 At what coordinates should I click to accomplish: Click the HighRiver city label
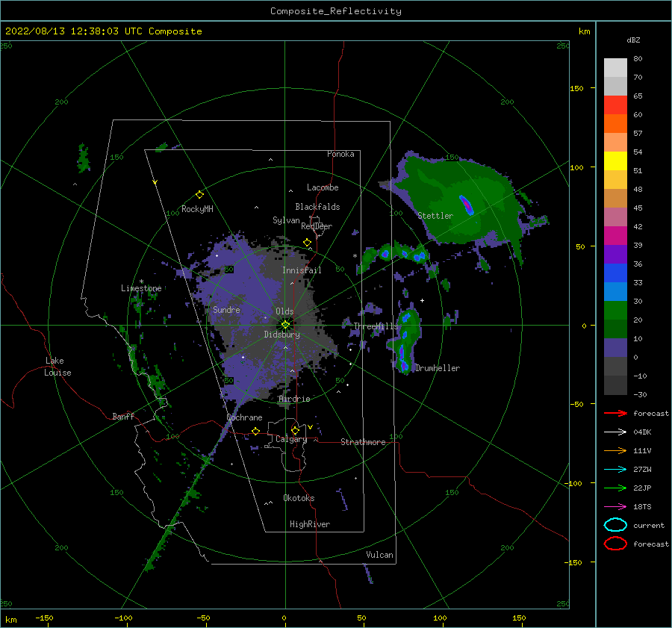pyautogui.click(x=310, y=524)
